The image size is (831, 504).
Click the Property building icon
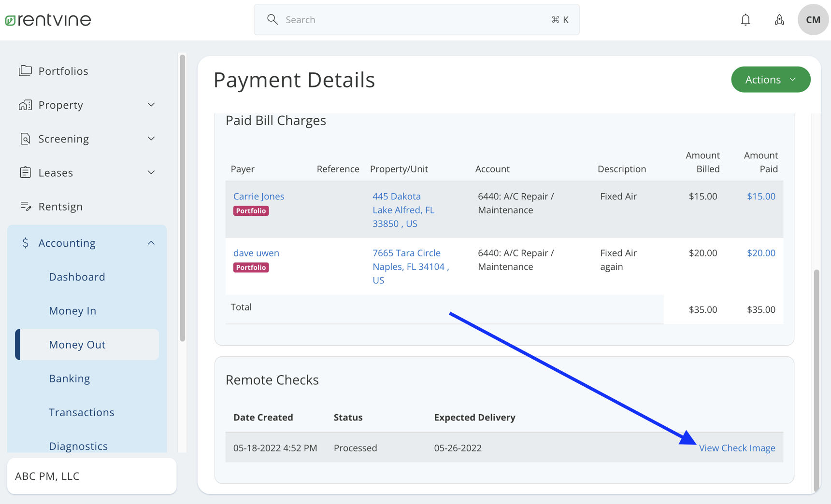pyautogui.click(x=25, y=105)
